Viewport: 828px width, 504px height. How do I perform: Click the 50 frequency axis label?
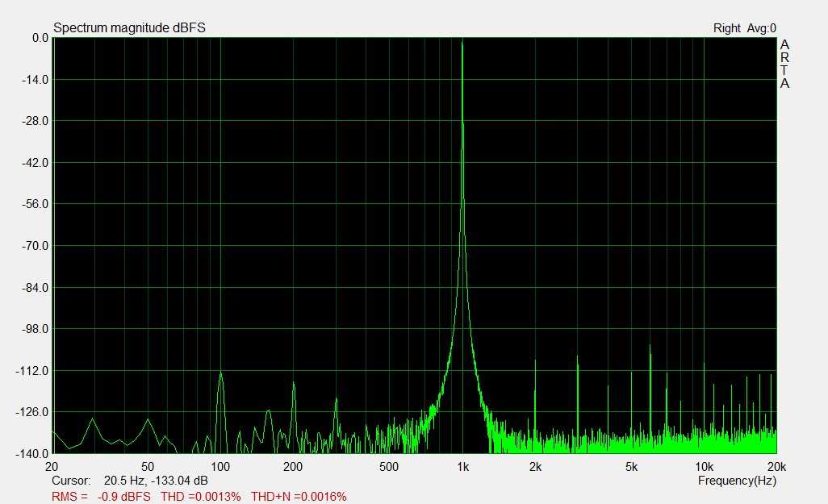148,467
